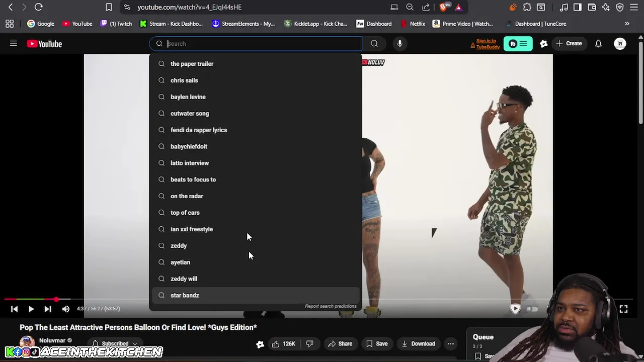
Task: Open the Google bookmark
Action: coord(41,24)
